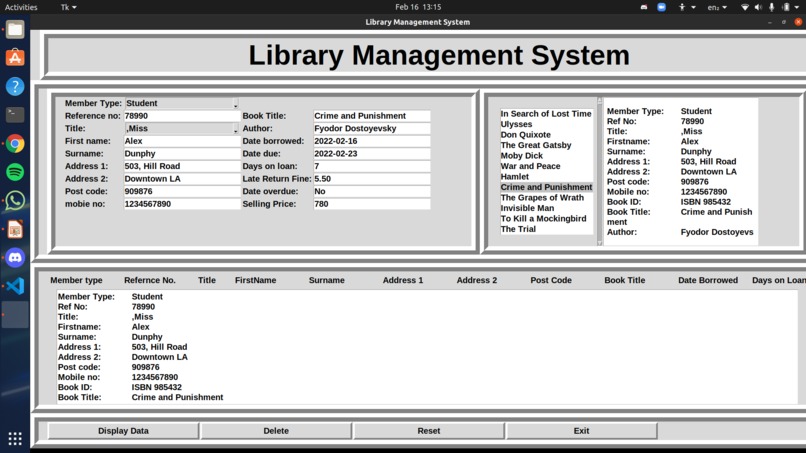Click the Post code field
Image resolution: width=806 pixels, height=453 pixels.
point(182,191)
